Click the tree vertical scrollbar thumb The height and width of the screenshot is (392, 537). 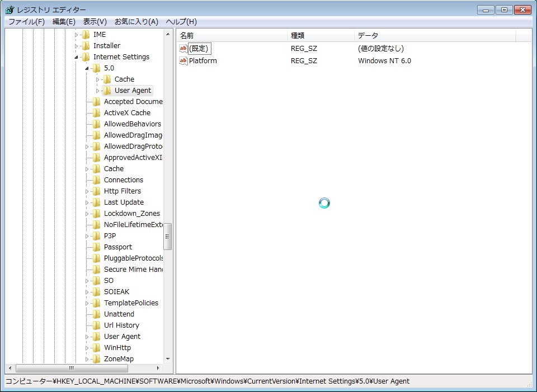168,236
